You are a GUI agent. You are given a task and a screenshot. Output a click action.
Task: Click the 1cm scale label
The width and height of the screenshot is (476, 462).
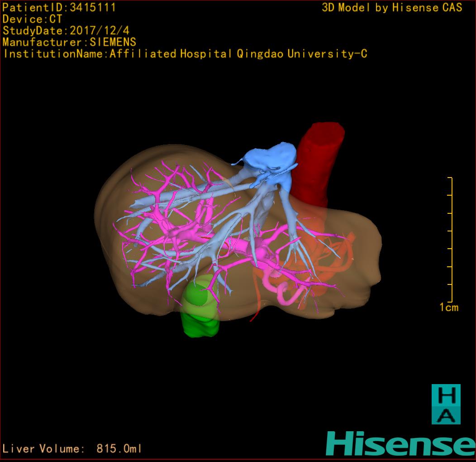(x=449, y=307)
